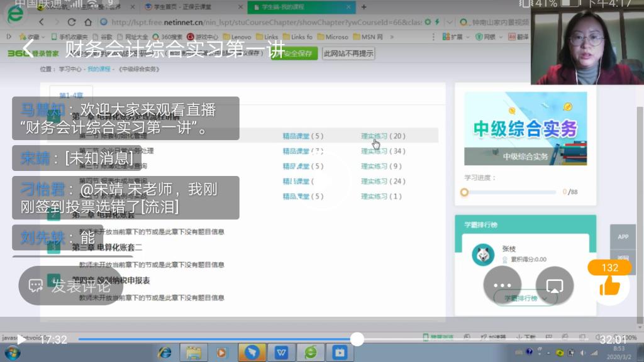Screen dimensions: 644x362
Task: Click the 中级综合实务 course banner
Action: click(x=525, y=129)
